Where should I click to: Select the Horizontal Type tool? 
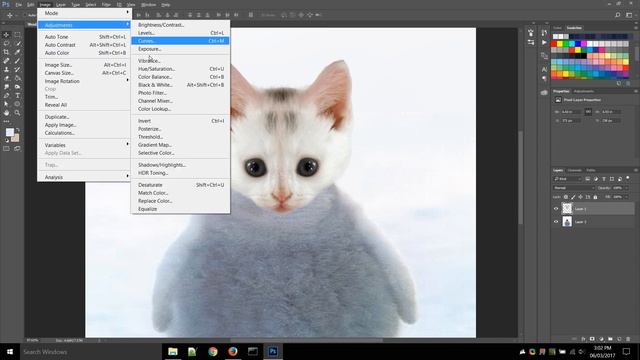(x=17, y=96)
